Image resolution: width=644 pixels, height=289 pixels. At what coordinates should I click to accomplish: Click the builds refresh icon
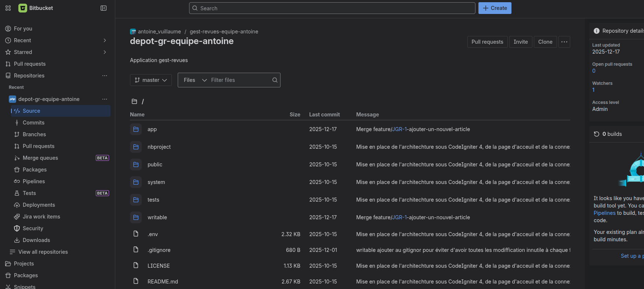(597, 134)
